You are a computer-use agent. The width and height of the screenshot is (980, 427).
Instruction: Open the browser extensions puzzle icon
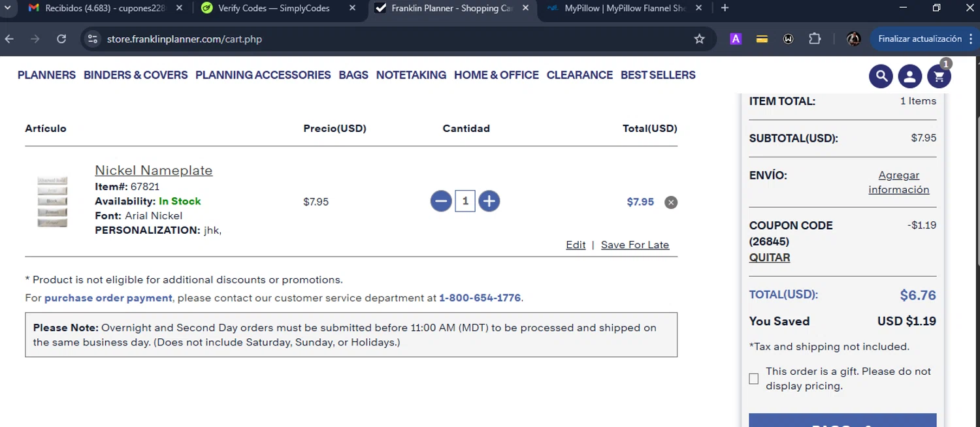click(x=815, y=39)
